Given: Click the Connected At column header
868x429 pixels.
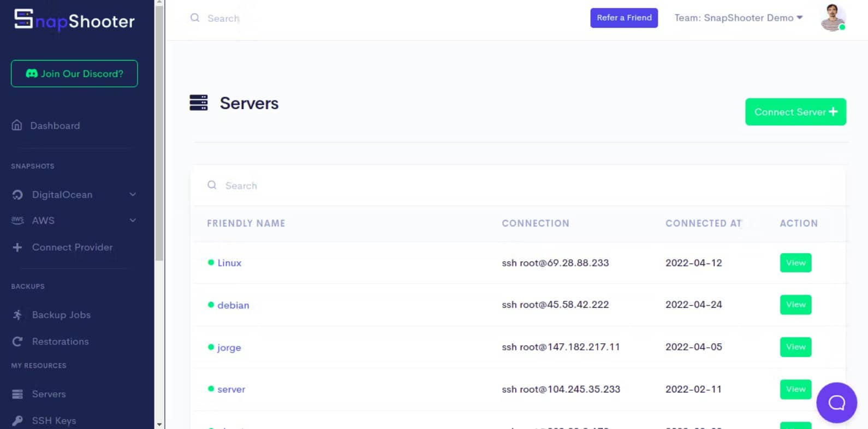Looking at the screenshot, I should pos(704,223).
